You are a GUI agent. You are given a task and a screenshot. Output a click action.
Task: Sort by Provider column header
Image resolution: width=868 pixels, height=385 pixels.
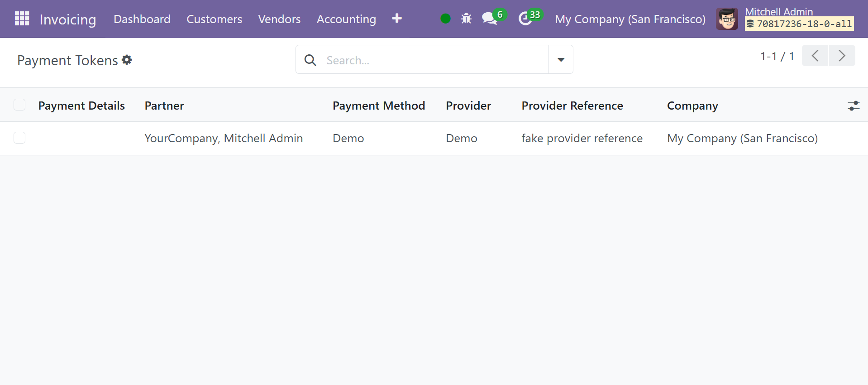[468, 106]
